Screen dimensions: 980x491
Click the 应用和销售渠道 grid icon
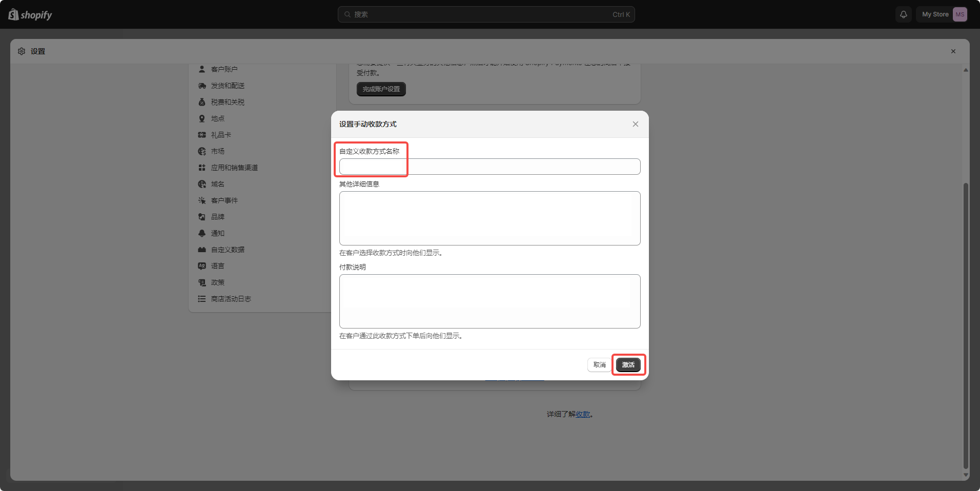[x=202, y=168]
